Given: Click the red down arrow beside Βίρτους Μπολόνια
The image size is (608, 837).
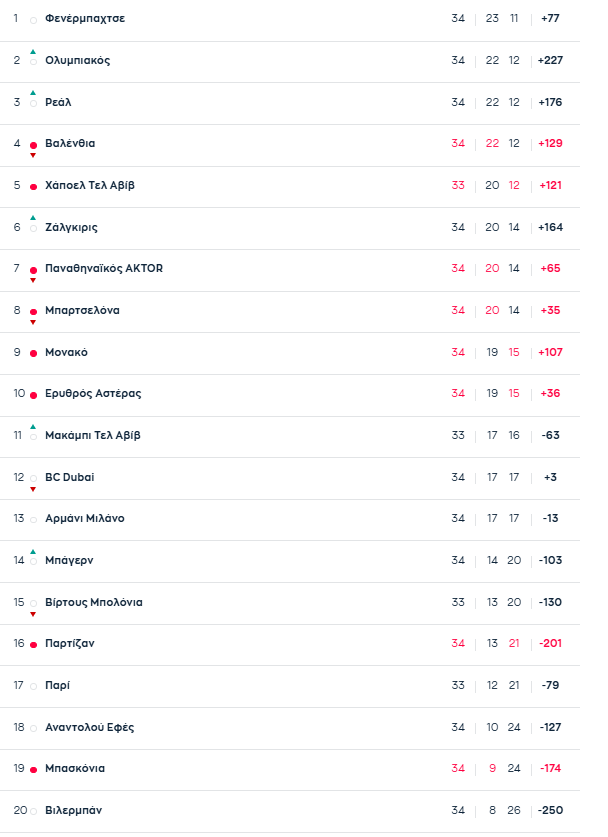Looking at the screenshot, I should (33, 614).
